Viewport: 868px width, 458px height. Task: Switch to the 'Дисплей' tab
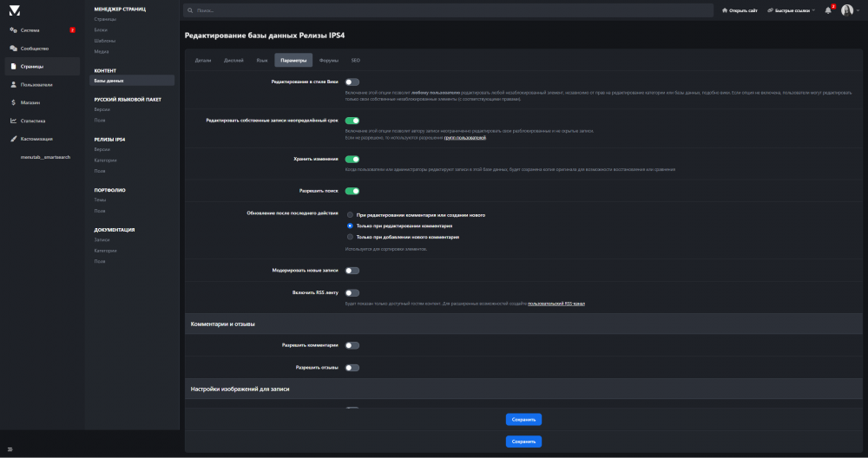point(233,61)
